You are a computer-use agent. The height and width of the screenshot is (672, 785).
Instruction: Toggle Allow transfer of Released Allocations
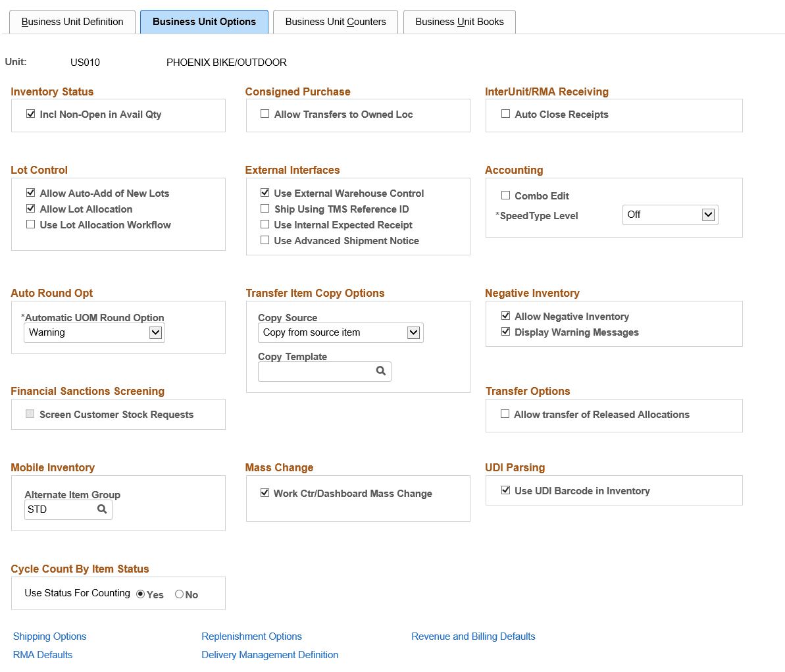point(505,413)
